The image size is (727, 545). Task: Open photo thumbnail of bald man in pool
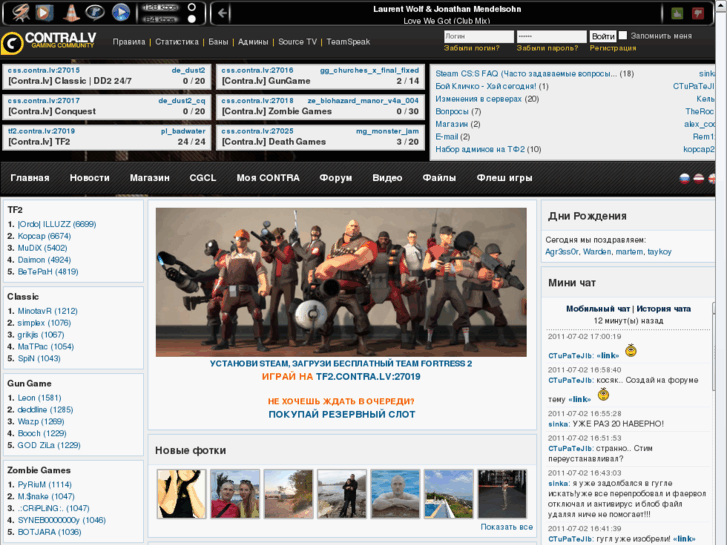[x=395, y=494]
